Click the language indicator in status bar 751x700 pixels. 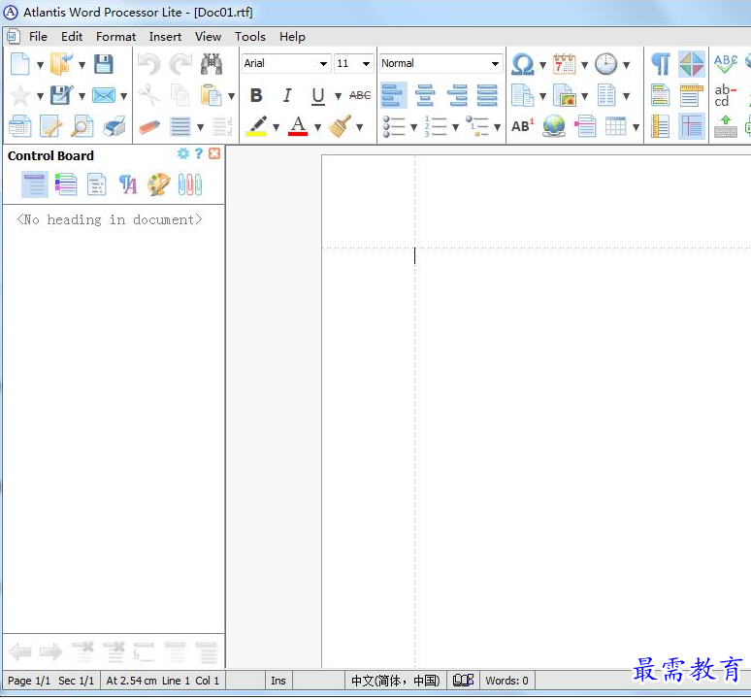click(396, 681)
